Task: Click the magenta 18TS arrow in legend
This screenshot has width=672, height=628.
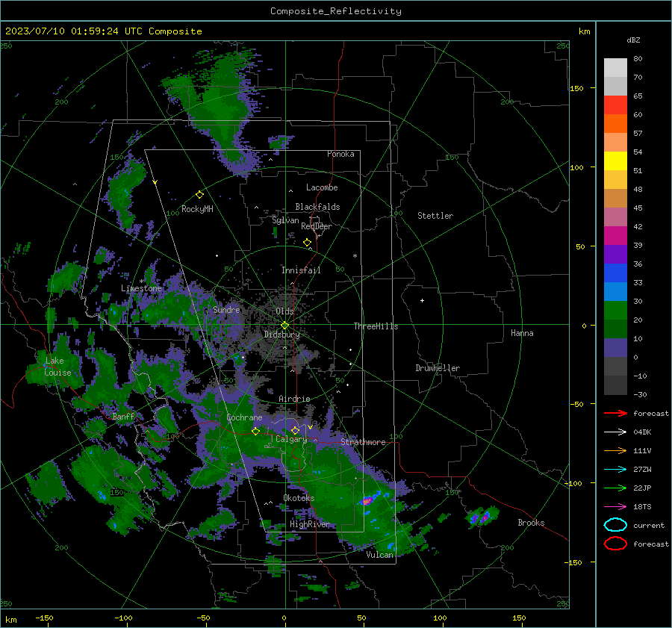Action: pos(615,507)
